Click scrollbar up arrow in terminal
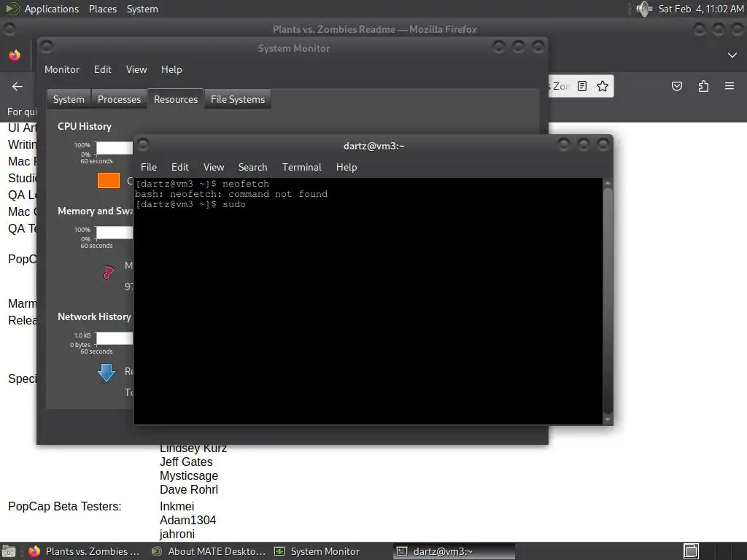 [608, 183]
